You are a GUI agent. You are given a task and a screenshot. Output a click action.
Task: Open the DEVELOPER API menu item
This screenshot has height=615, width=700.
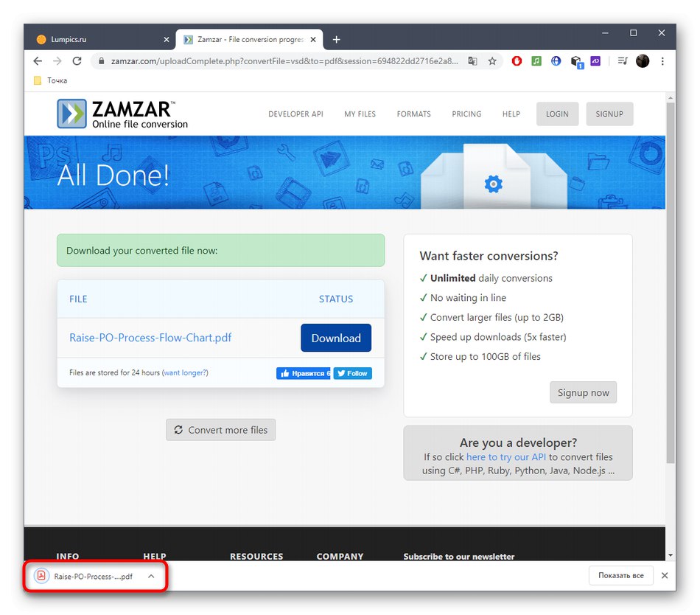click(295, 114)
